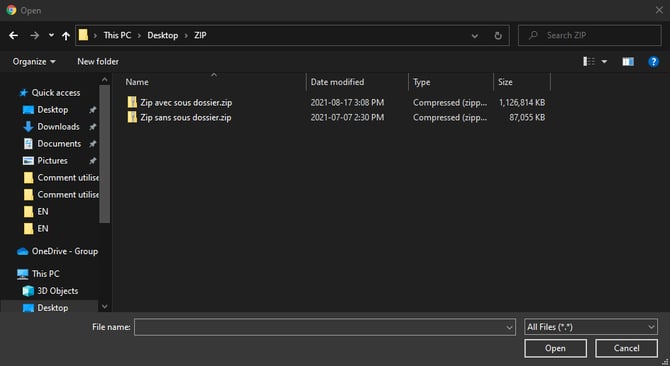The height and width of the screenshot is (366, 670).
Task: Select Desktop in the breadcrumb path
Action: click(162, 35)
